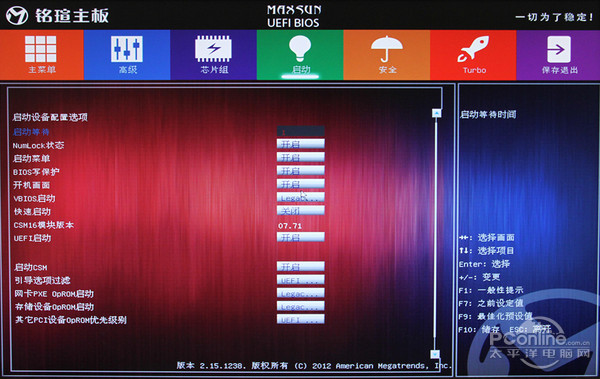Image resolution: width=600 pixels, height=379 pixels.
Task: Open the VBIOS启动 Legacy dropdown
Action: 301,198
